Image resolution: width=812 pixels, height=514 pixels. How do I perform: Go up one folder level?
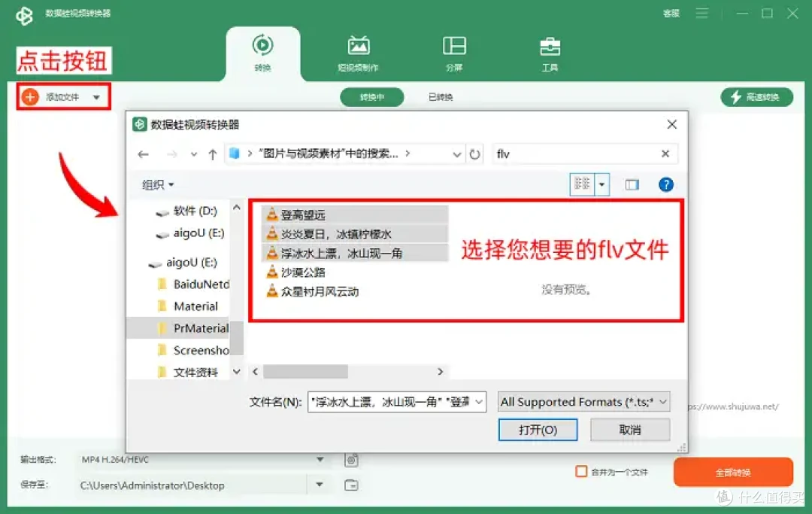pyautogui.click(x=212, y=154)
